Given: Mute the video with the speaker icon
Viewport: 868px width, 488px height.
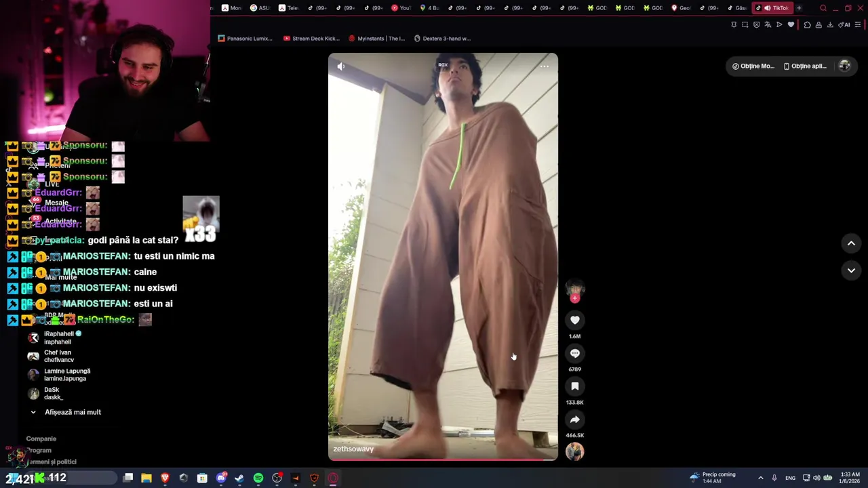Looking at the screenshot, I should click(x=341, y=66).
